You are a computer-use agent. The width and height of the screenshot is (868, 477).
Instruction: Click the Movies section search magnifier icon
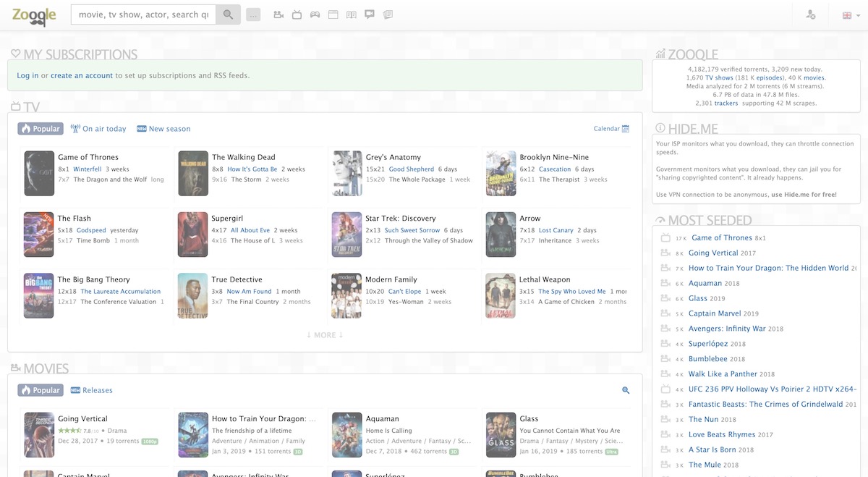[x=626, y=390]
